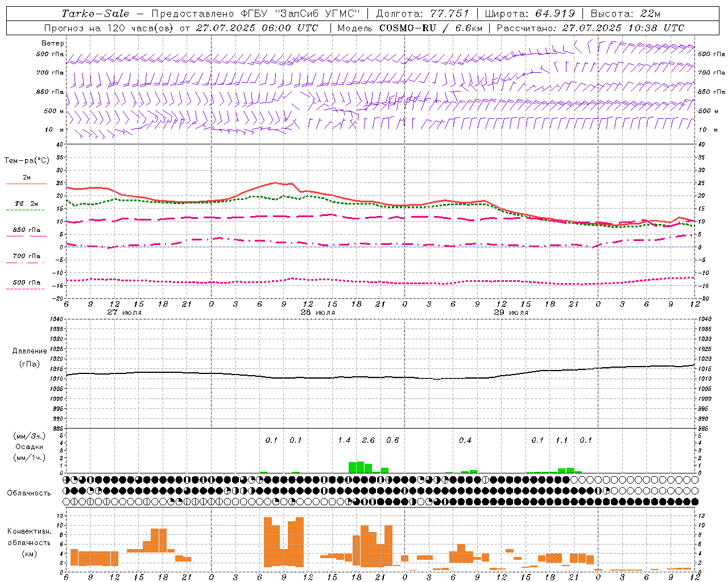This screenshot has height=582, width=728.
Task: Click the '1.1' precipitation value
Action: [x=562, y=440]
